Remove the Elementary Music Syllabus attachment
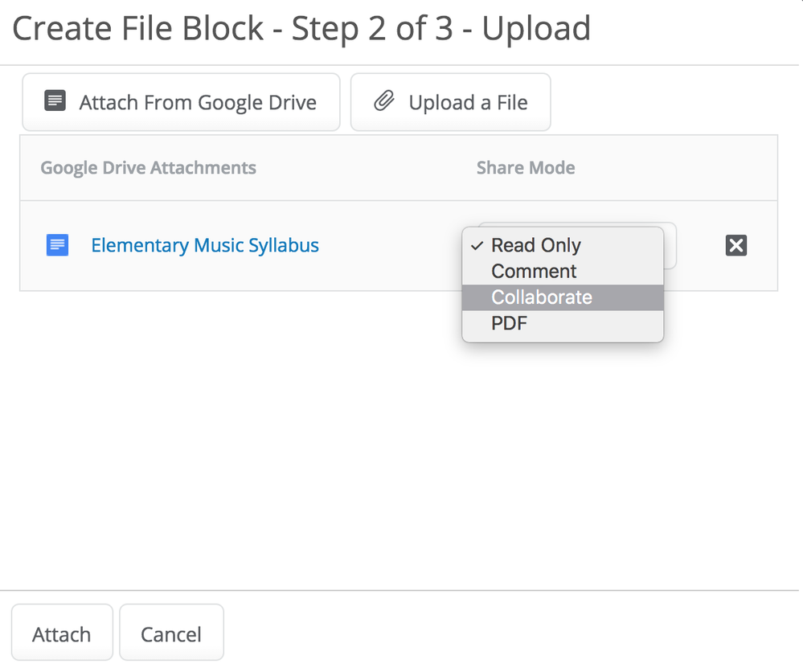Image resolution: width=803 pixels, height=672 pixels. click(x=735, y=245)
